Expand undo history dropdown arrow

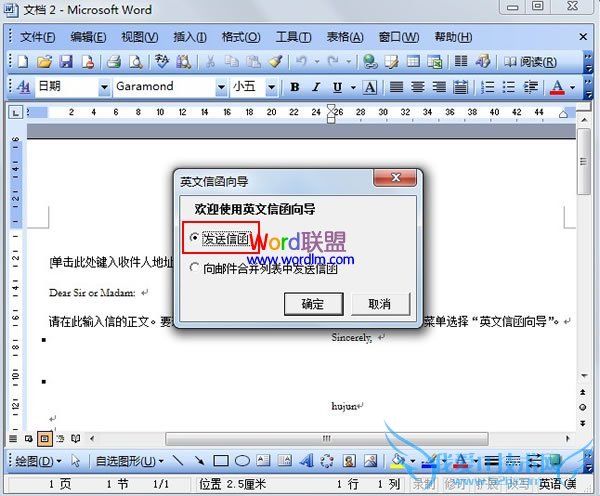pos(317,62)
